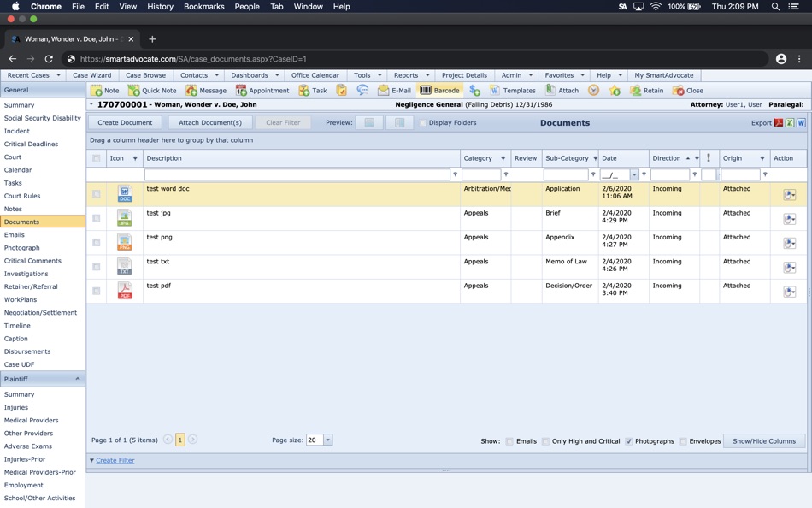Add a new Appointment

point(262,90)
